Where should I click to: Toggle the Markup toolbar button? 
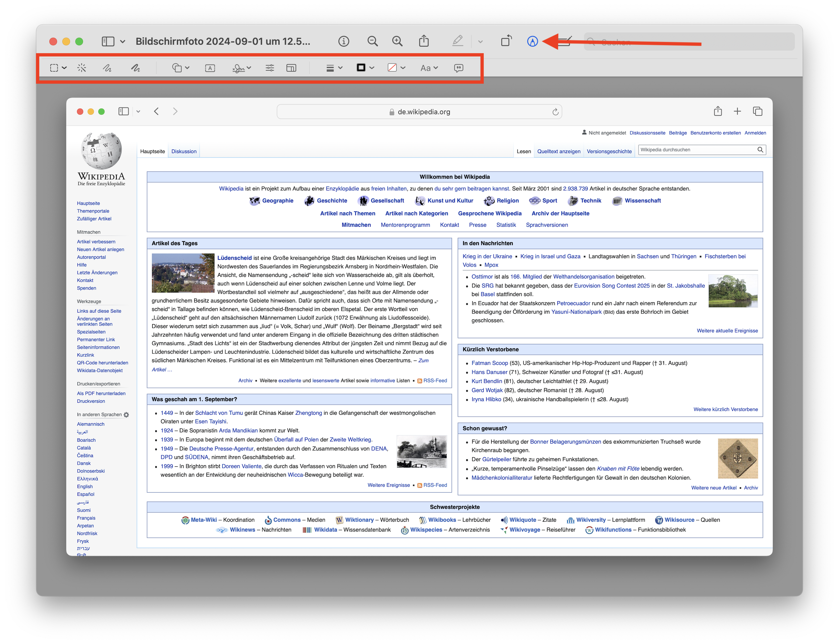pos(532,41)
